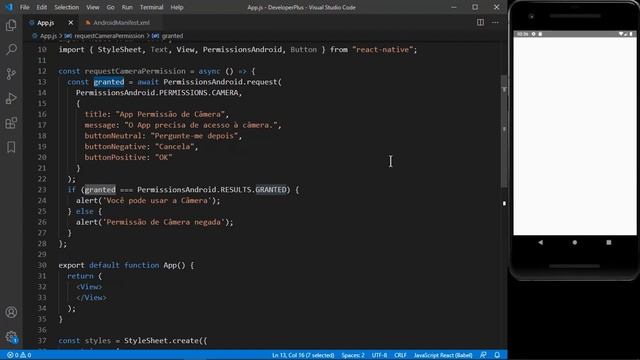Viewport: 640px width, 360px height.
Task: Click the emulator status bar
Action: pos(575,34)
